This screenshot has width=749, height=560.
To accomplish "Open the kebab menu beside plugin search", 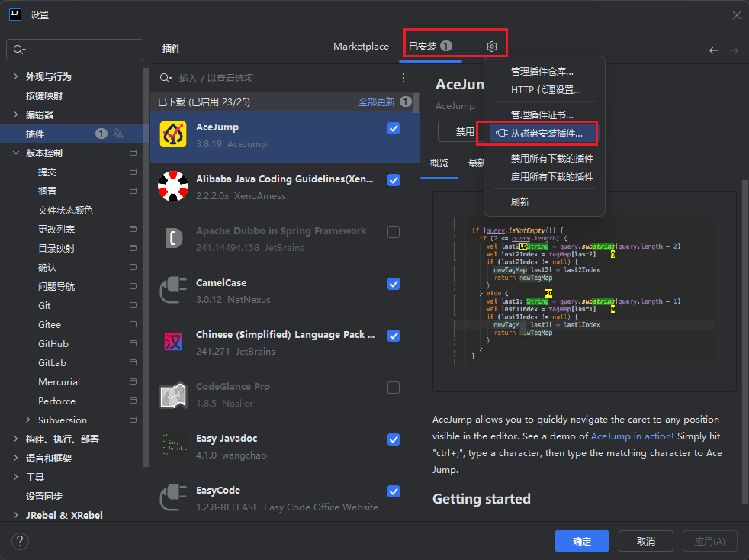I will tap(403, 78).
